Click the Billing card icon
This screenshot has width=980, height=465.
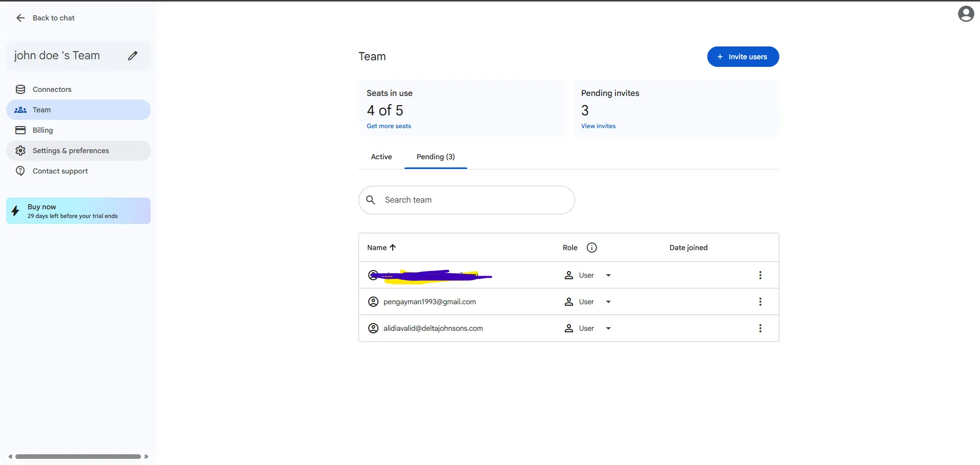pyautogui.click(x=20, y=130)
